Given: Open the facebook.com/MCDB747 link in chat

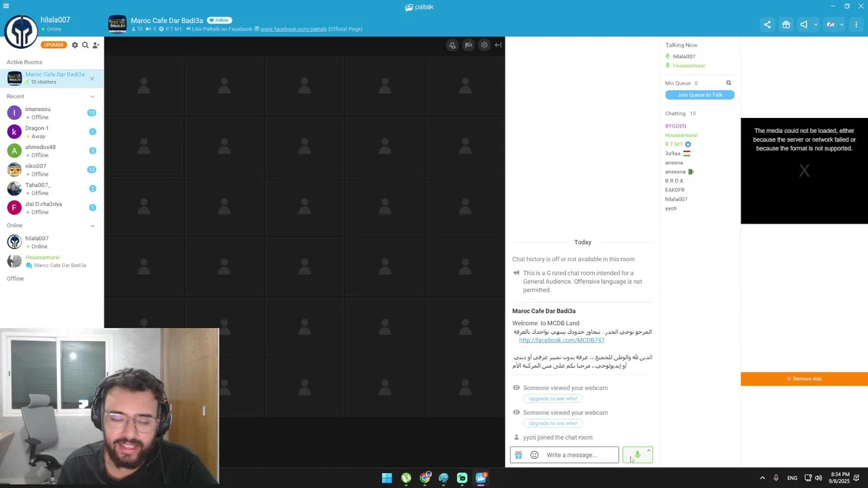Looking at the screenshot, I should tap(561, 340).
